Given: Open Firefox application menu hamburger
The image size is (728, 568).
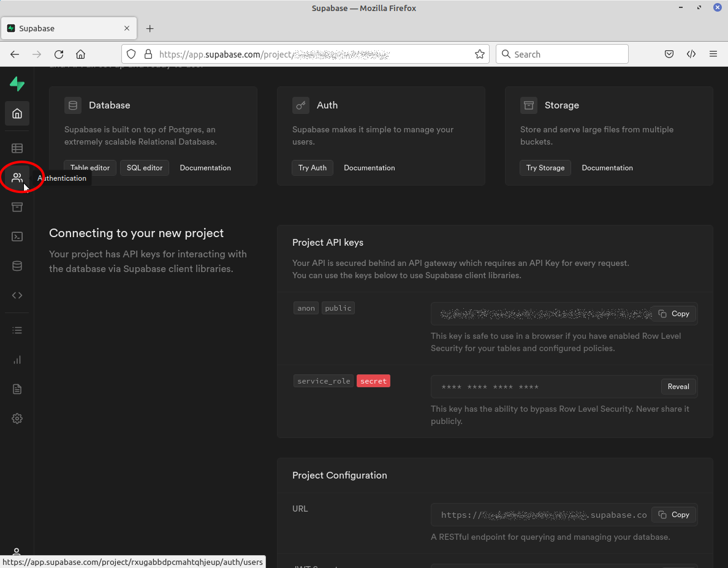Looking at the screenshot, I should (x=713, y=54).
